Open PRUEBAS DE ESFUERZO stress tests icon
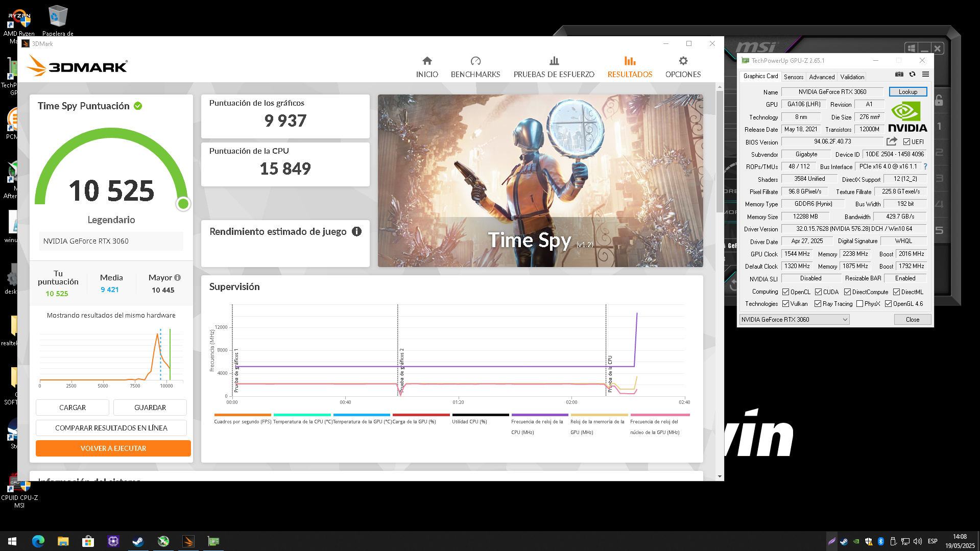 pyautogui.click(x=554, y=61)
